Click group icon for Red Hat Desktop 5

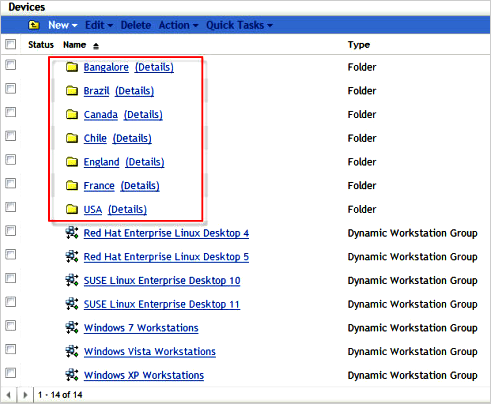(72, 256)
